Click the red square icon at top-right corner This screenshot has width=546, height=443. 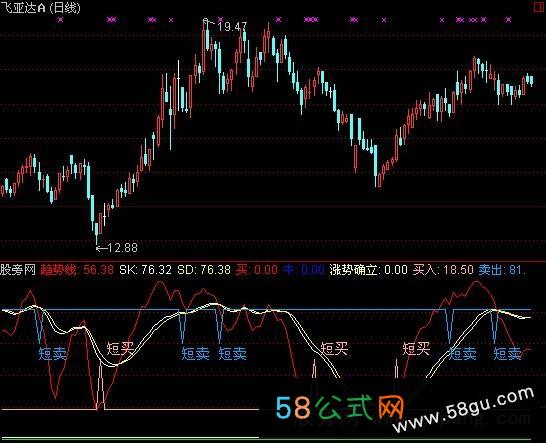[539, 6]
